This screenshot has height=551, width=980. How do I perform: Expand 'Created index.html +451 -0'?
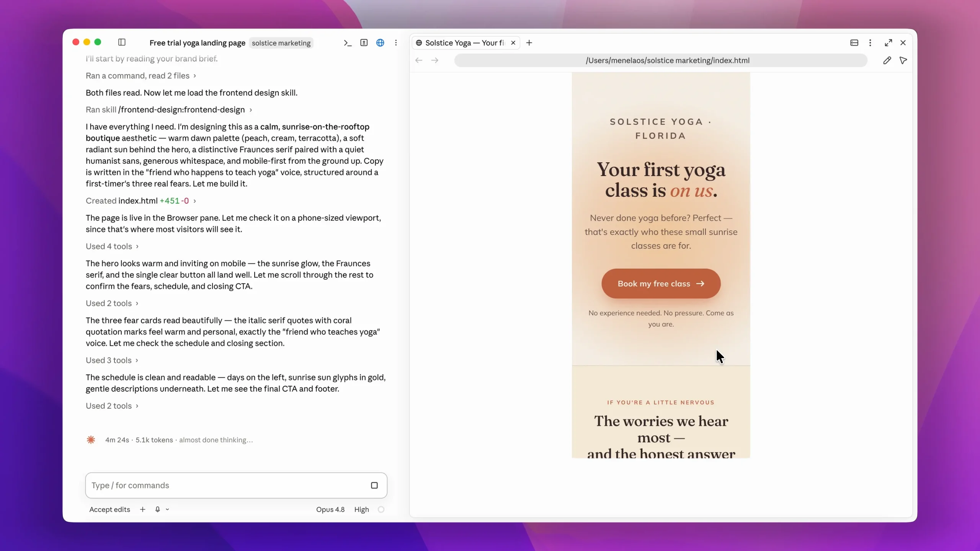point(141,201)
